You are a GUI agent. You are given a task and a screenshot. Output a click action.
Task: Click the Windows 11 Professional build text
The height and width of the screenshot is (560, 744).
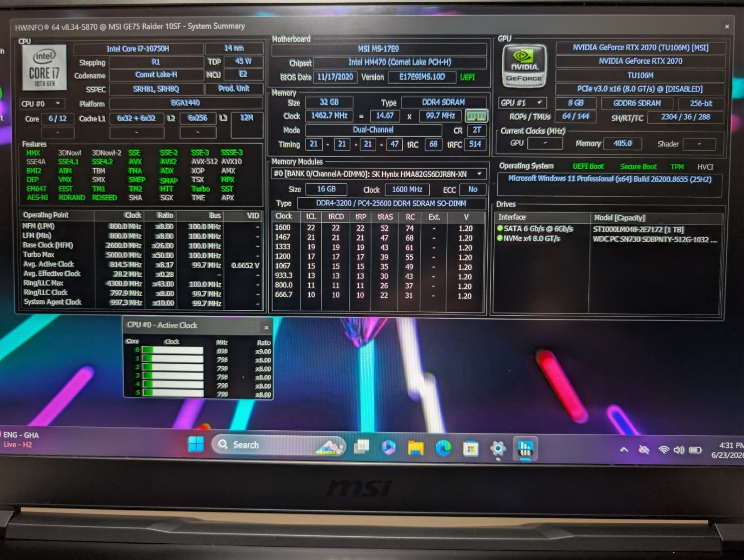click(610, 179)
